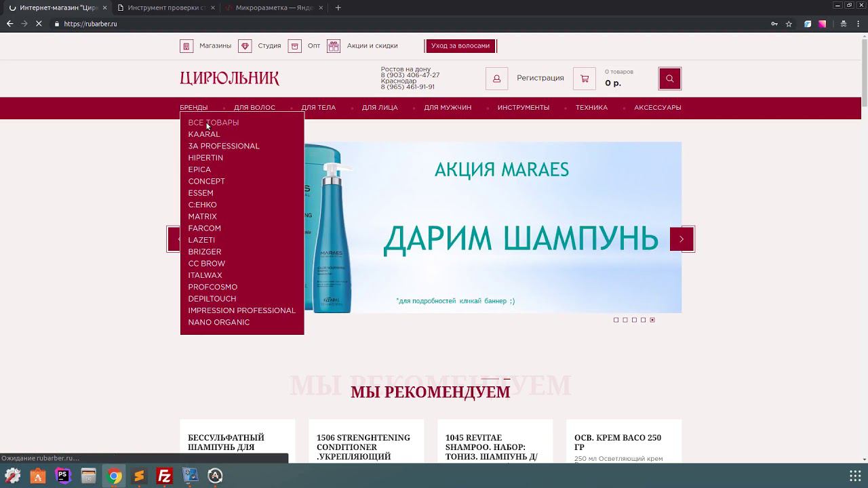Open the Регистрация link
Viewport: 868px width, 488px height.
pos(540,78)
